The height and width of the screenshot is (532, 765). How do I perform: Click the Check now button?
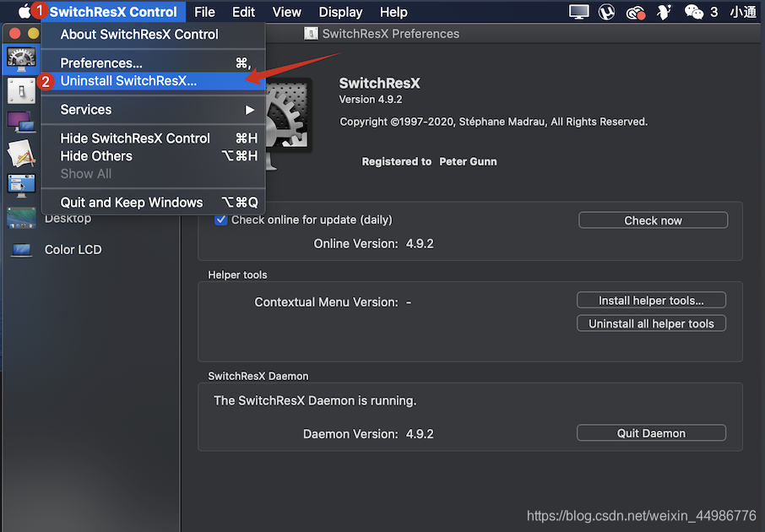[x=653, y=220]
